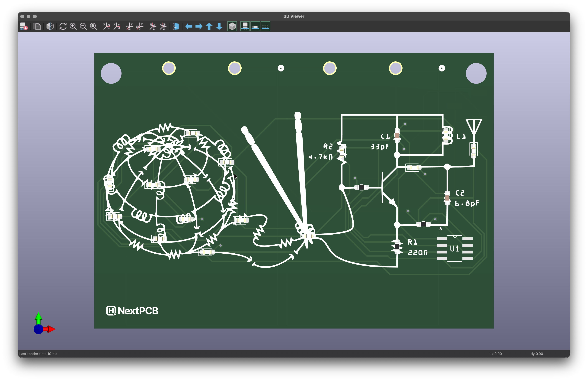The width and height of the screenshot is (588, 381).
Task: Toggle virtual component models visibility
Action: coord(265,26)
